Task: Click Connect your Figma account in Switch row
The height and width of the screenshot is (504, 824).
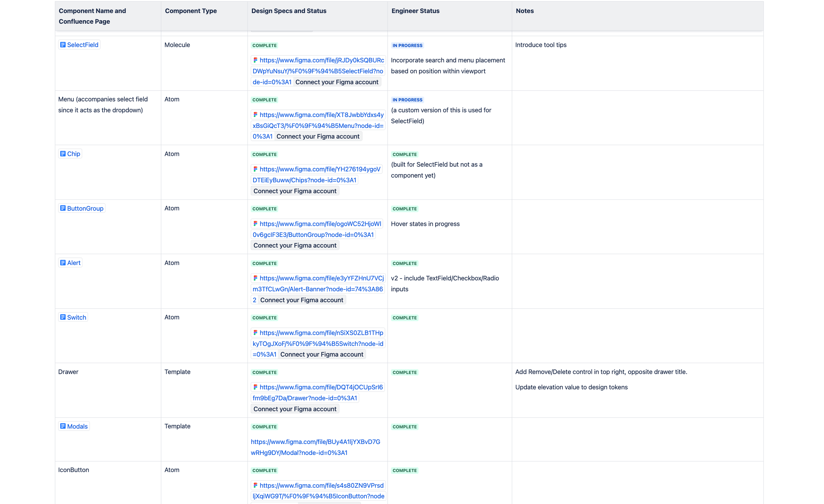Action: tap(321, 354)
